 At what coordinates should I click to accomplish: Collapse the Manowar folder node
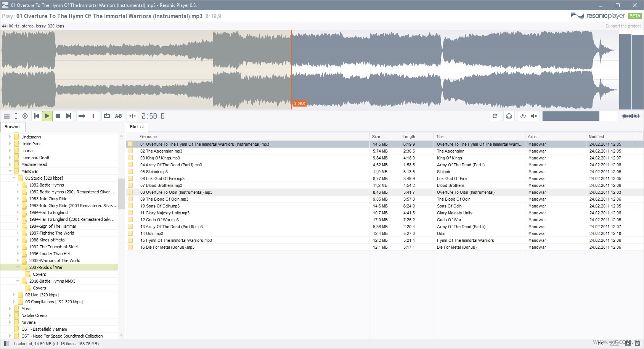(10, 171)
